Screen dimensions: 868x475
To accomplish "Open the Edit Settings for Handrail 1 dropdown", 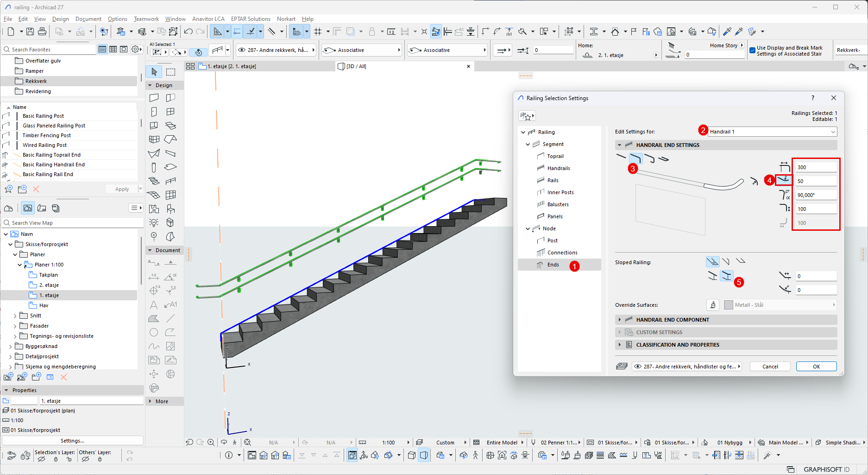I will pyautogui.click(x=772, y=132).
